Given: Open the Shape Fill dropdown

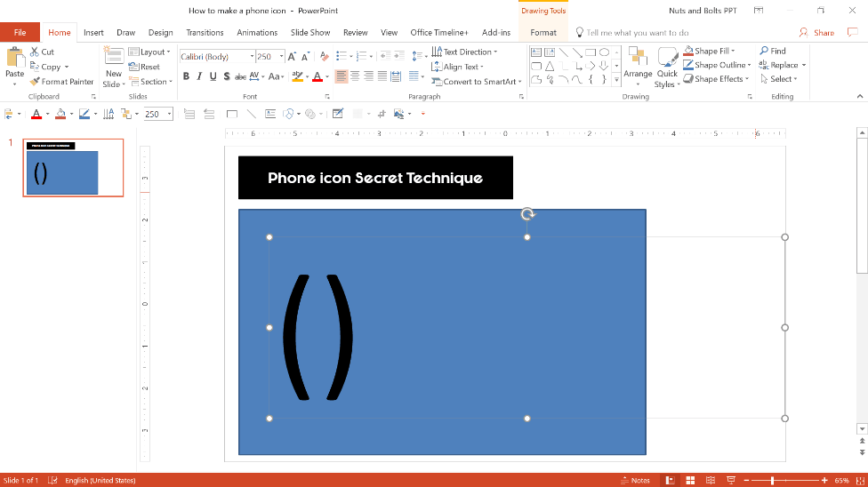Looking at the screenshot, I should click(709, 51).
